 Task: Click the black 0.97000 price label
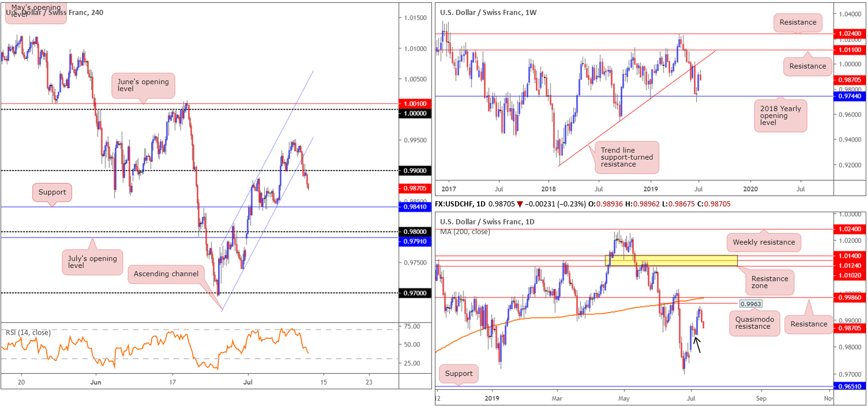pyautogui.click(x=415, y=293)
